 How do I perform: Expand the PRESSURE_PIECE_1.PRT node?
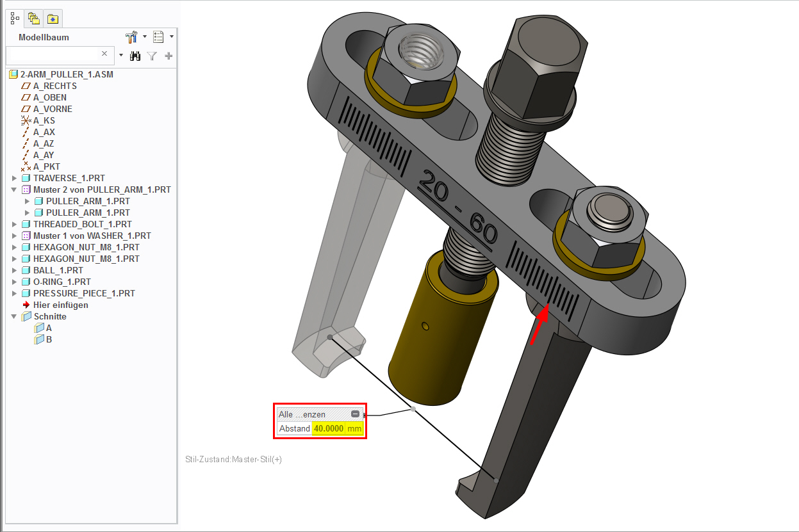14,293
